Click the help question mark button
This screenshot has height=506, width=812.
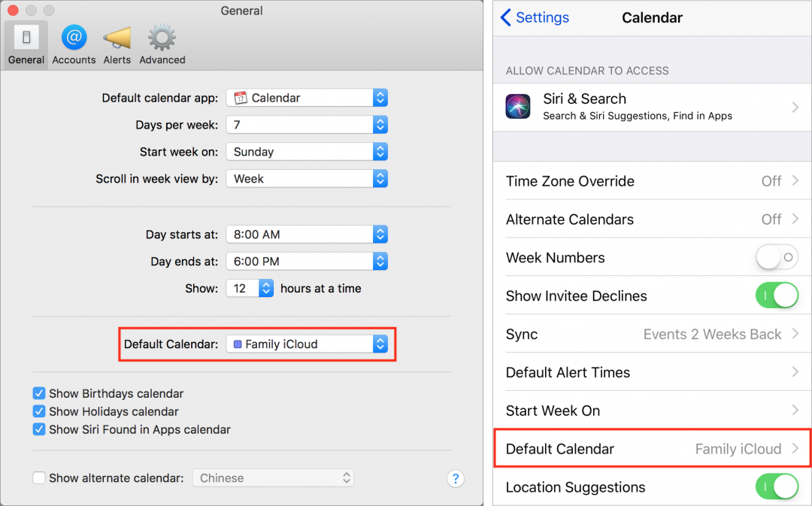455,478
